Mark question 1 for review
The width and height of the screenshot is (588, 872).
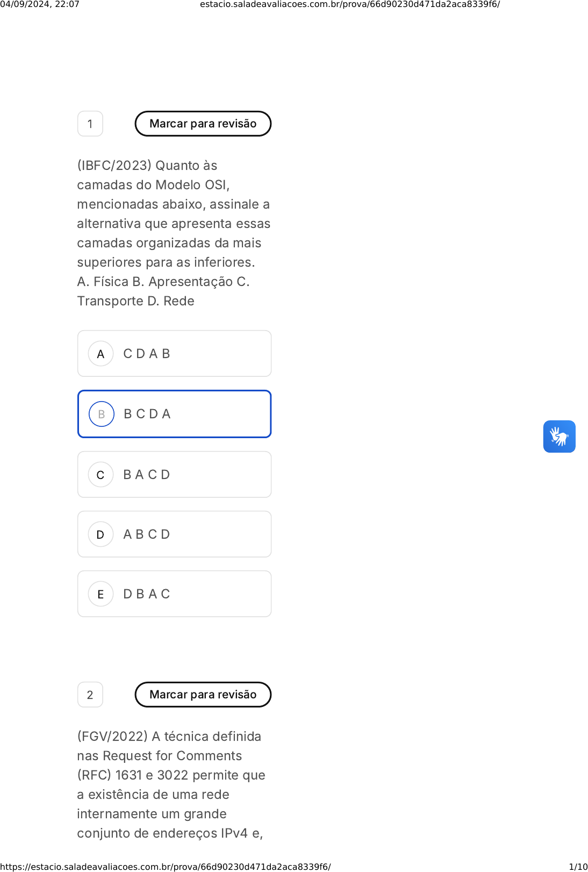[203, 124]
